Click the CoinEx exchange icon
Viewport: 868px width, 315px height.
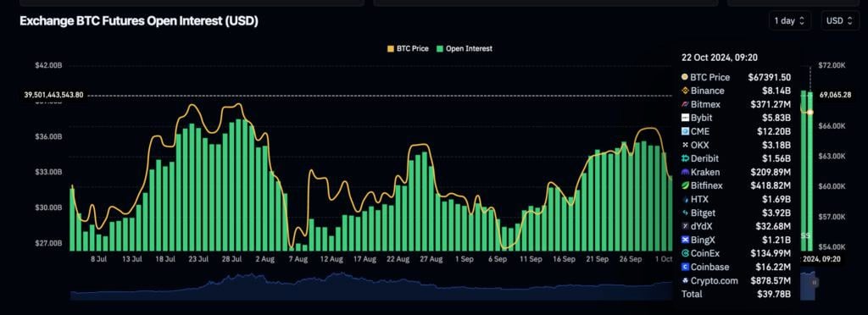(x=685, y=254)
